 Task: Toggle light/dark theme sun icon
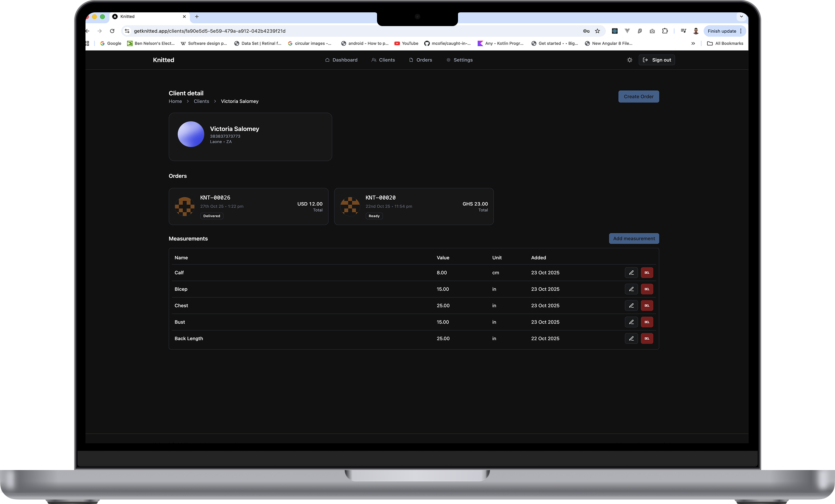629,60
